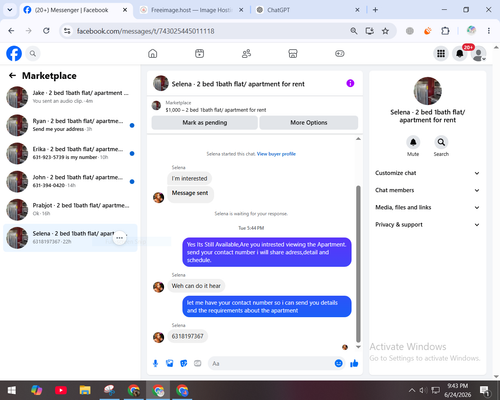The height and width of the screenshot is (400, 500).
Task: Choose a GIF icon
Action: [198, 363]
